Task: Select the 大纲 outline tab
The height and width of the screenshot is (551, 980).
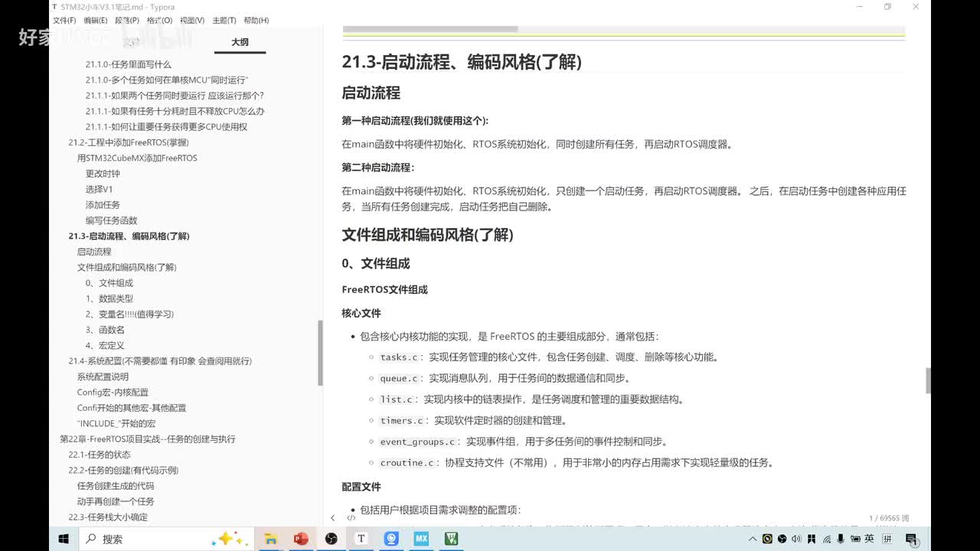Action: (240, 42)
